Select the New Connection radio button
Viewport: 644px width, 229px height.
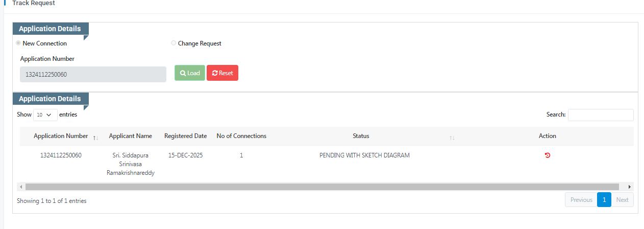(x=18, y=43)
